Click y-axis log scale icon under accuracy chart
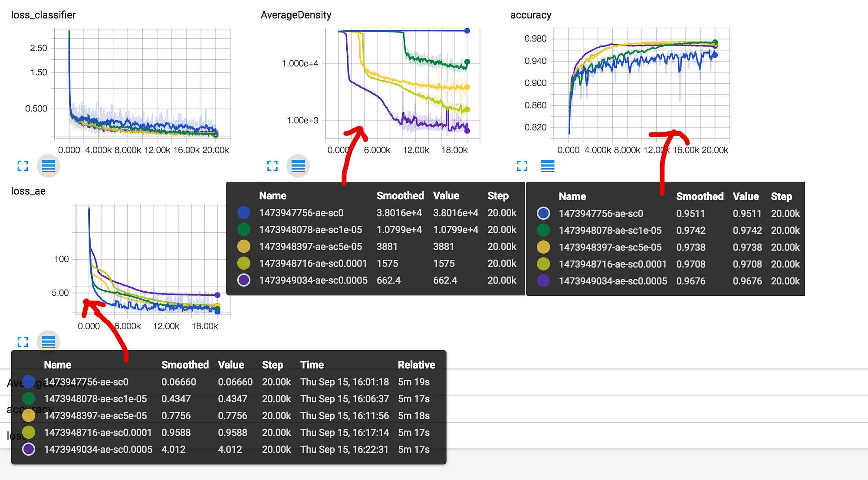 (x=548, y=166)
